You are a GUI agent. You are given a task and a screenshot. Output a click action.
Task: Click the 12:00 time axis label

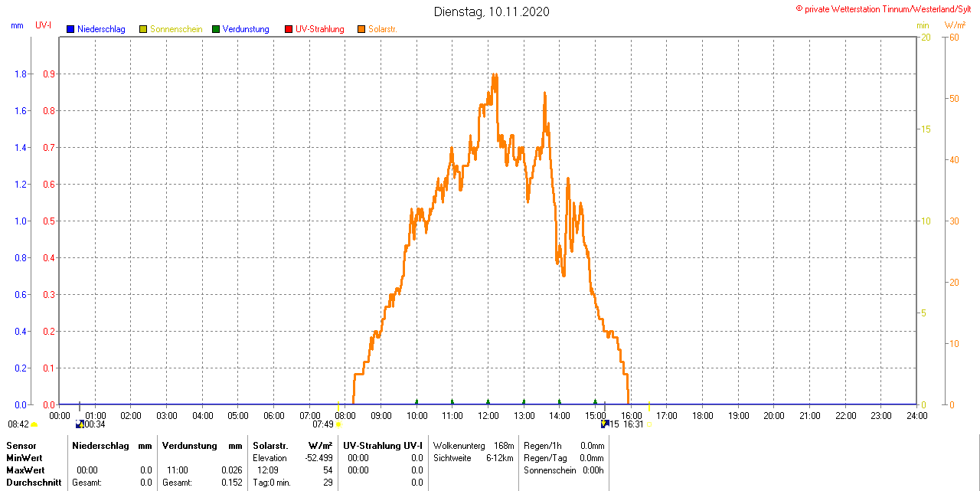click(488, 416)
